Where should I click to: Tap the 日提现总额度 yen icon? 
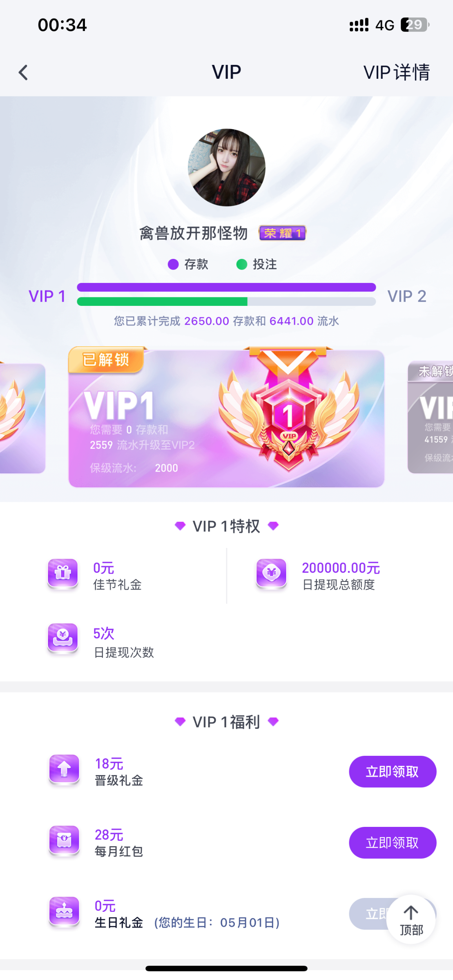point(272,574)
